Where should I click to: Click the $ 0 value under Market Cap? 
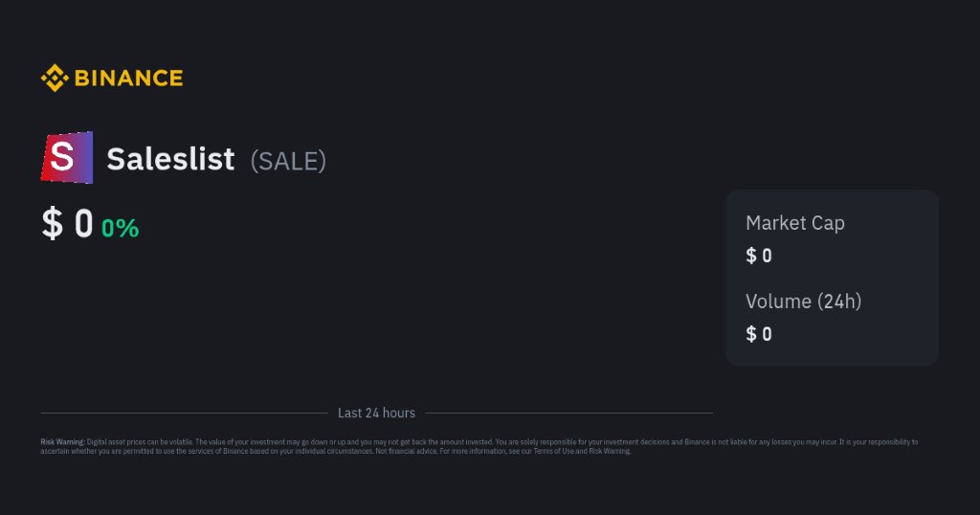point(759,256)
